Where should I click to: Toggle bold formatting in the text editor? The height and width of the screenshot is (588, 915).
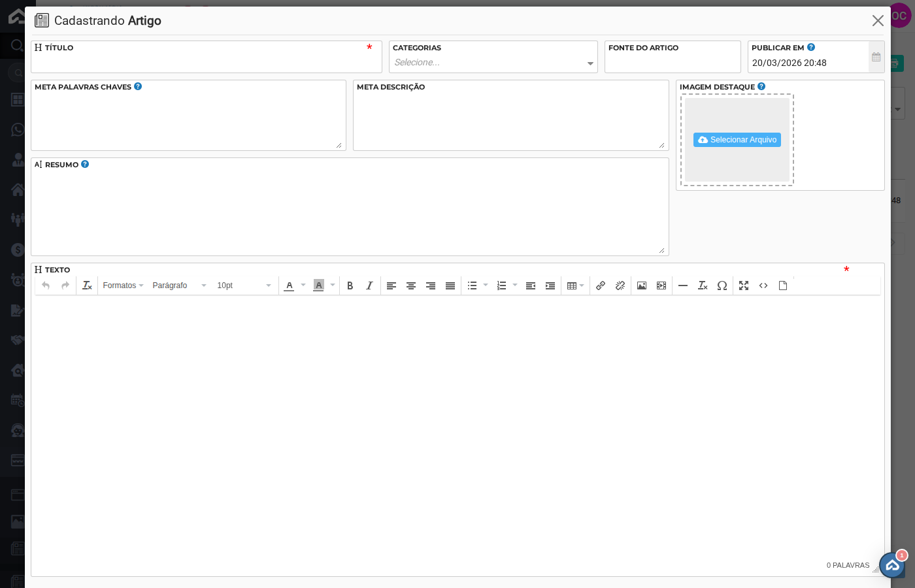coord(350,286)
